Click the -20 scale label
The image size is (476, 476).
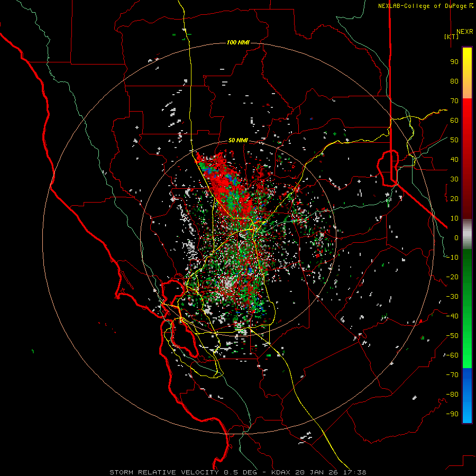452,277
